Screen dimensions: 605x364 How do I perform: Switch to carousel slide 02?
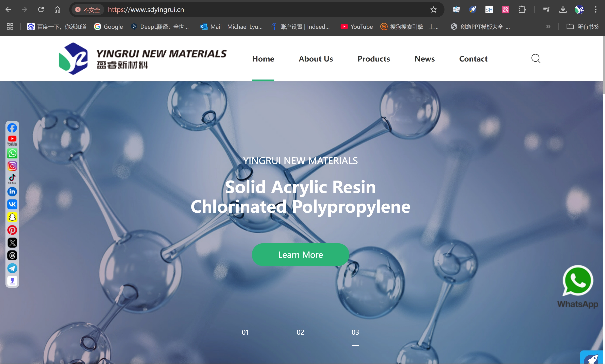pos(300,332)
